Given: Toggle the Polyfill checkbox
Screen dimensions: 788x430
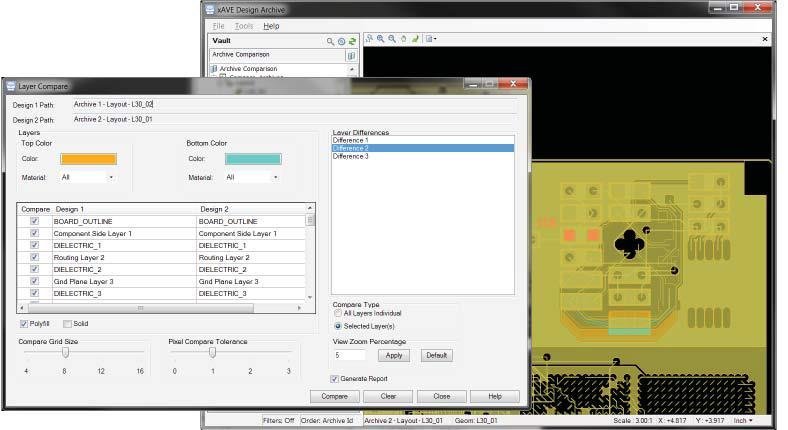Looking at the screenshot, I should tap(24, 324).
